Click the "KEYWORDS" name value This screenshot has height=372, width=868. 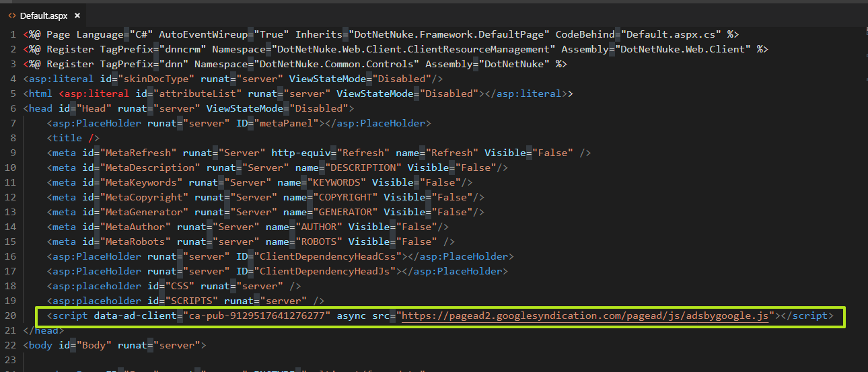click(336, 182)
